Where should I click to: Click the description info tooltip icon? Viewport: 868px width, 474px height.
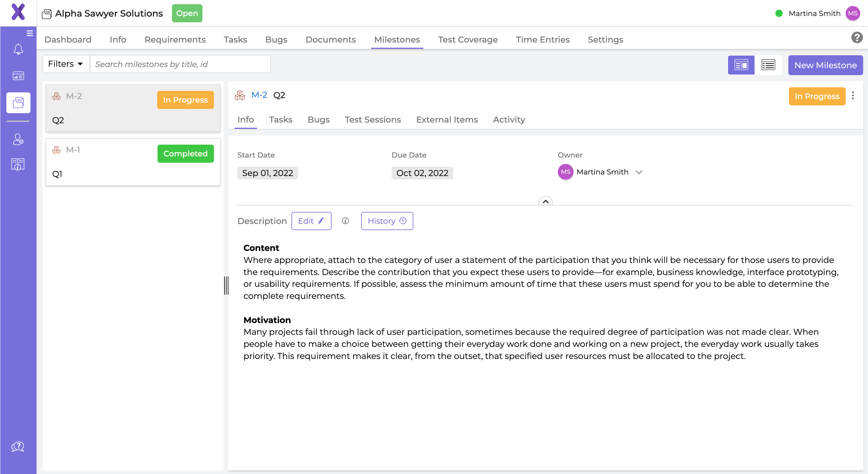coord(345,221)
